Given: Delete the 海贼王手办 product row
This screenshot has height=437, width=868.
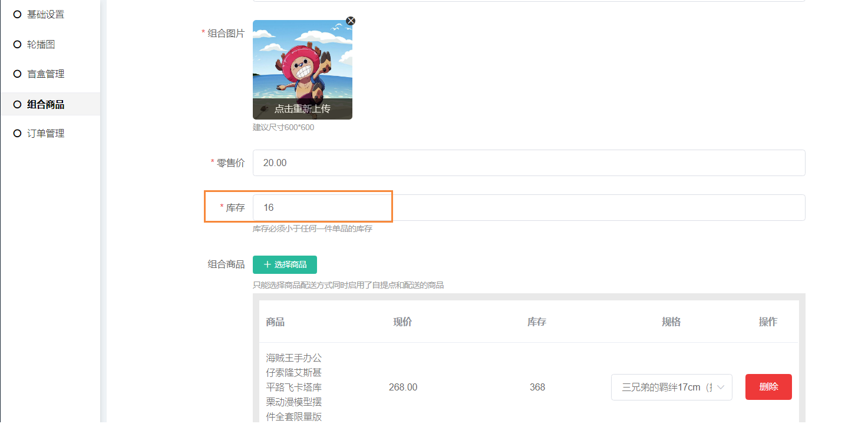Looking at the screenshot, I should pyautogui.click(x=768, y=387).
